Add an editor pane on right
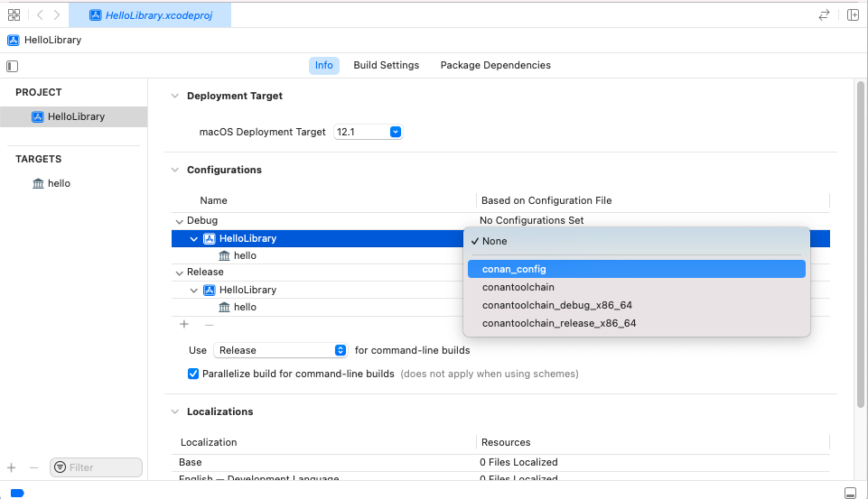Viewport: 868px width, 499px height. pyautogui.click(x=853, y=15)
